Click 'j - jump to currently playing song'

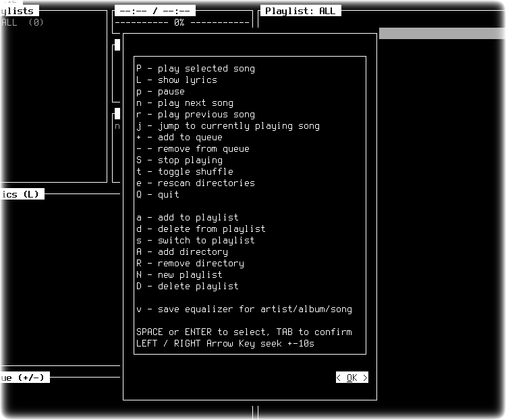click(228, 125)
